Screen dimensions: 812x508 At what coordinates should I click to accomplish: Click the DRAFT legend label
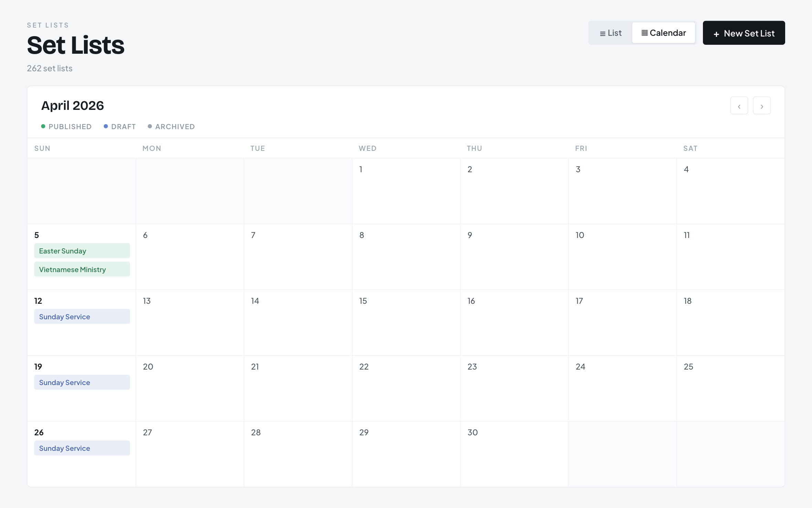124,127
